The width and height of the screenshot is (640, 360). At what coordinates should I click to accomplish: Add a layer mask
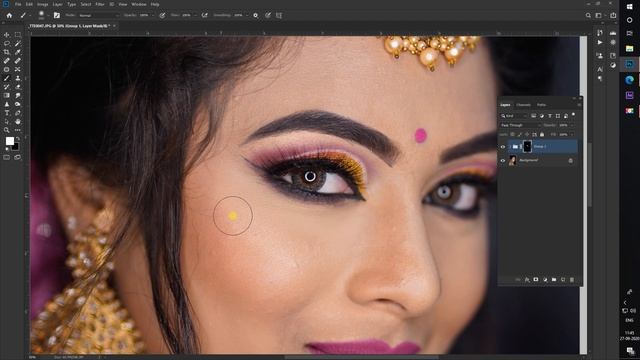click(x=536, y=280)
